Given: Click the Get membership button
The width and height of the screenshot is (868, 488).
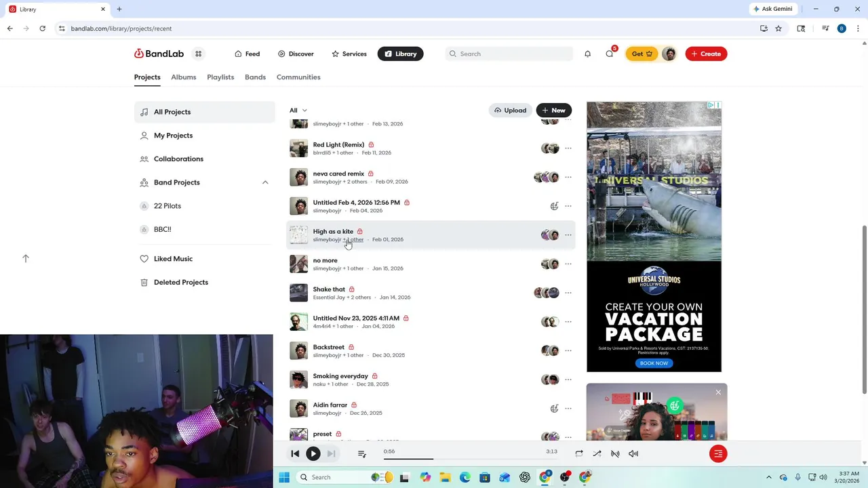Looking at the screenshot, I should [642, 54].
